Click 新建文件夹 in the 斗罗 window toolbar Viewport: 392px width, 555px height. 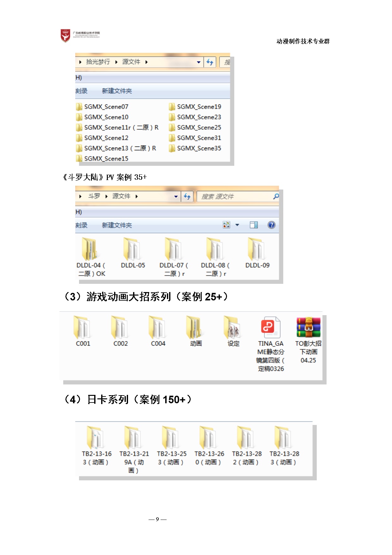pyautogui.click(x=117, y=225)
